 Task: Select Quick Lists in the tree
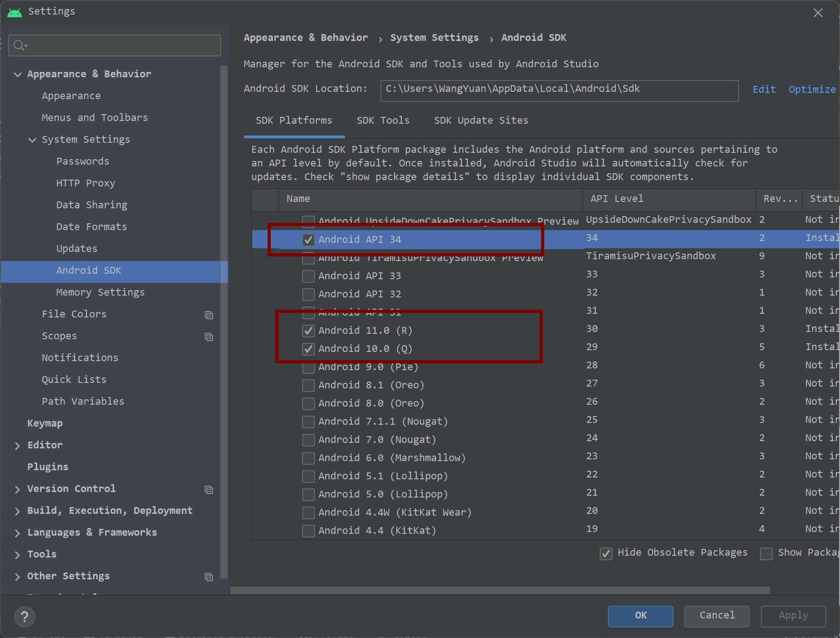click(x=74, y=380)
